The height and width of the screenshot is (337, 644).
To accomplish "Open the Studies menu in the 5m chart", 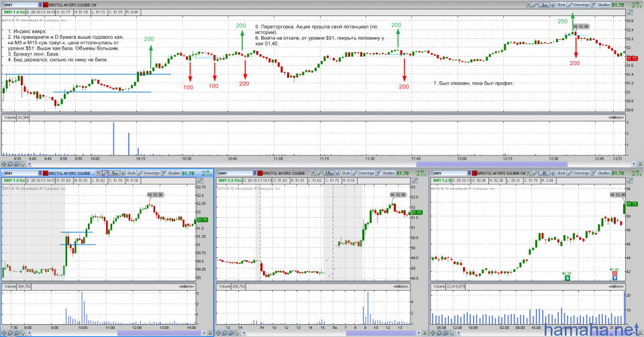I will pos(171,174).
